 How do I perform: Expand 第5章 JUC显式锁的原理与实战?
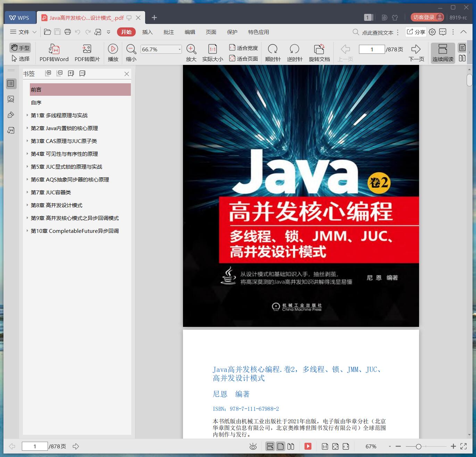(27, 167)
